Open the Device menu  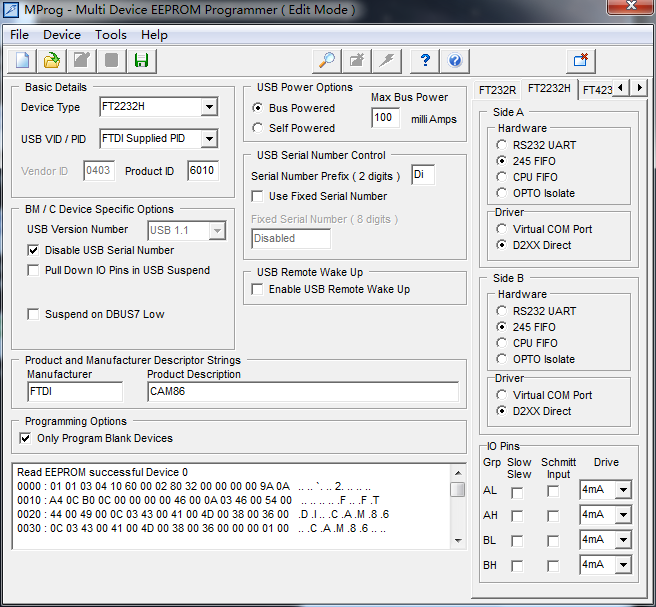[x=62, y=35]
